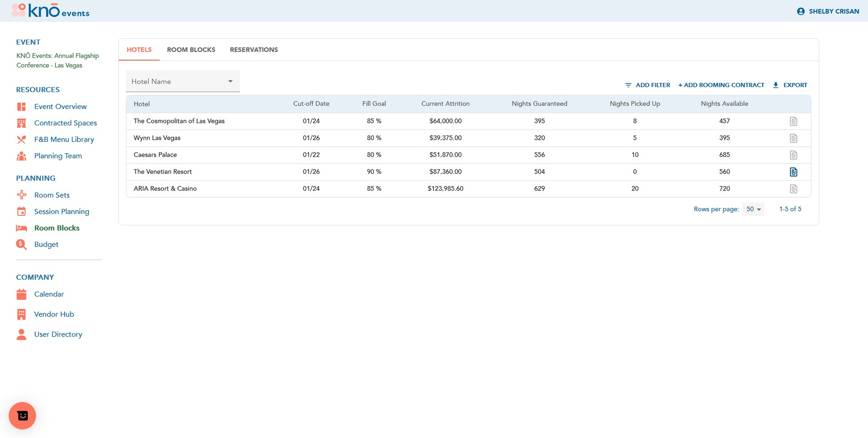Switch to the Room Blocks tab

point(191,50)
